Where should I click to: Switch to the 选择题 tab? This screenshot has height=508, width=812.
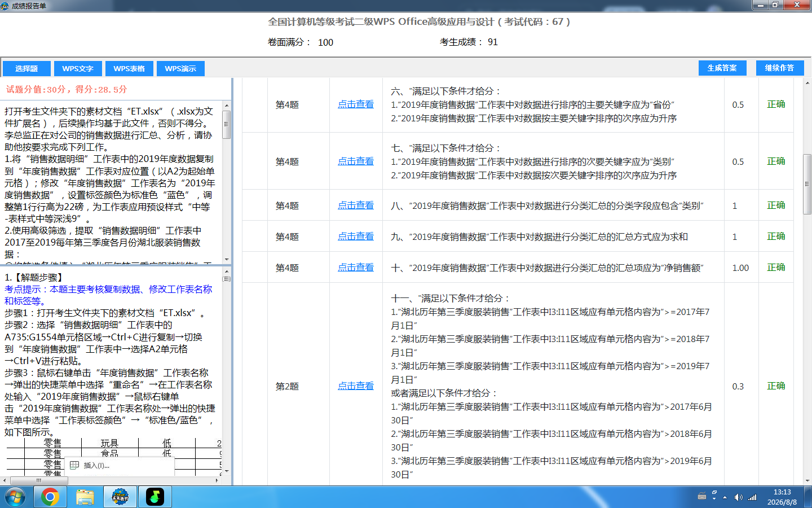[27, 68]
